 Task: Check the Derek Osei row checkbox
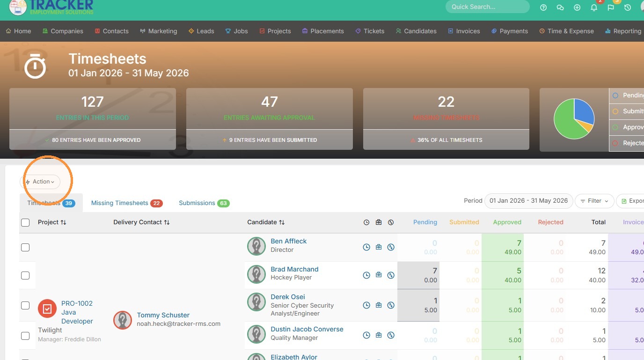[25, 305]
